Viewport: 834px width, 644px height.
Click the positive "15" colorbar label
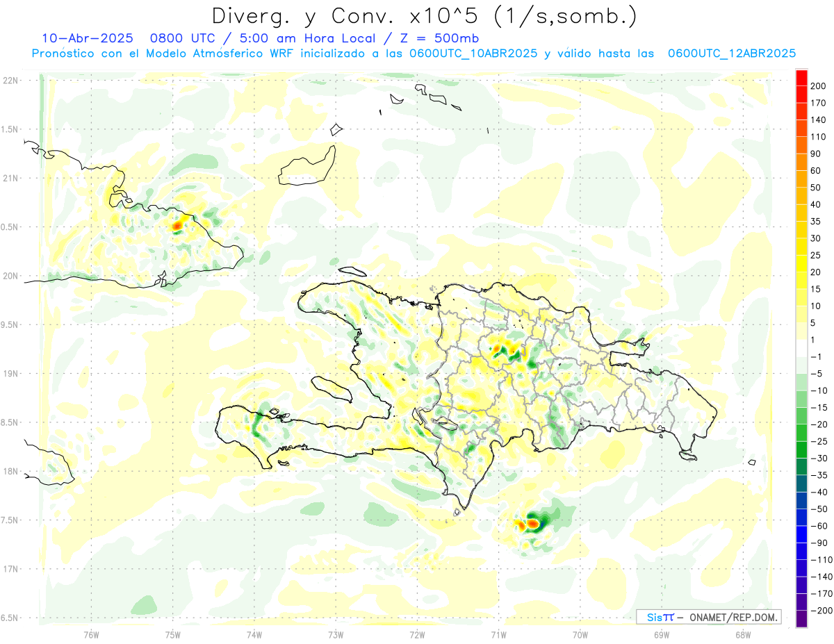pyautogui.click(x=817, y=289)
